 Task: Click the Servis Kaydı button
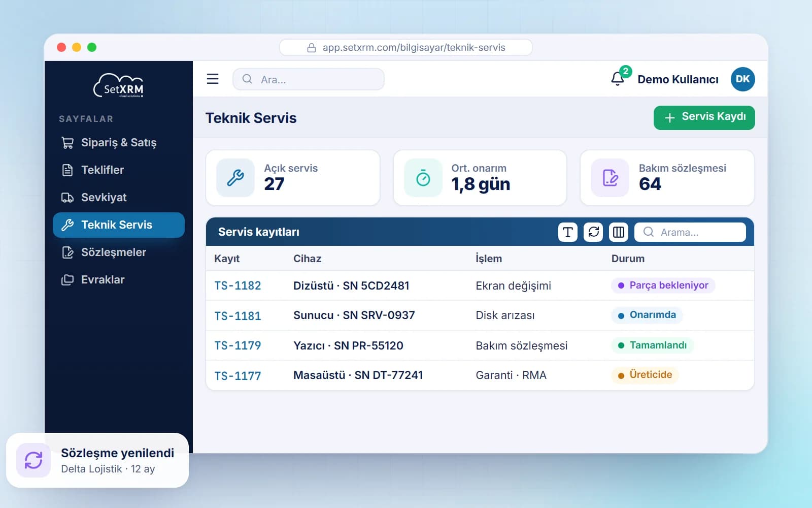tap(704, 117)
